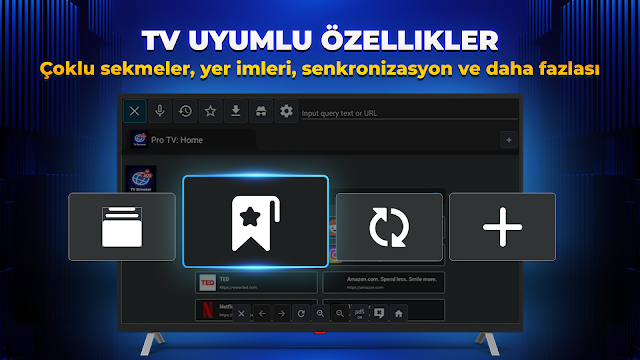The width and height of the screenshot is (640, 360).
Task: Select the multiple tabs feature card
Action: [122, 227]
